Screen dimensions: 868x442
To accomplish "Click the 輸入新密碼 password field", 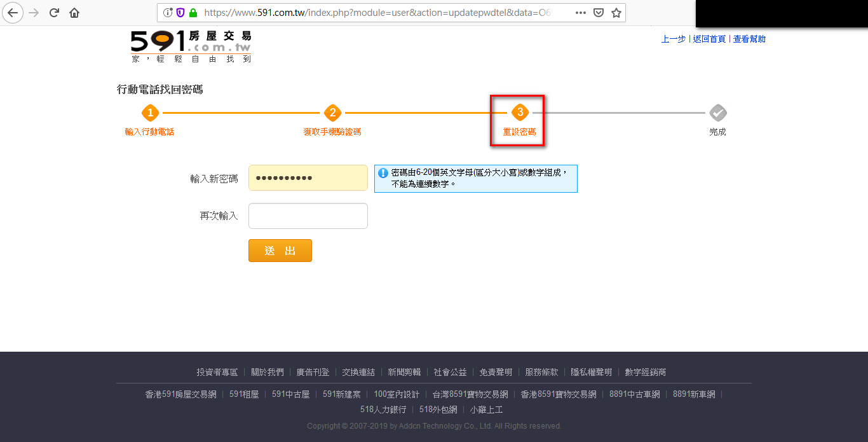I will click(308, 178).
